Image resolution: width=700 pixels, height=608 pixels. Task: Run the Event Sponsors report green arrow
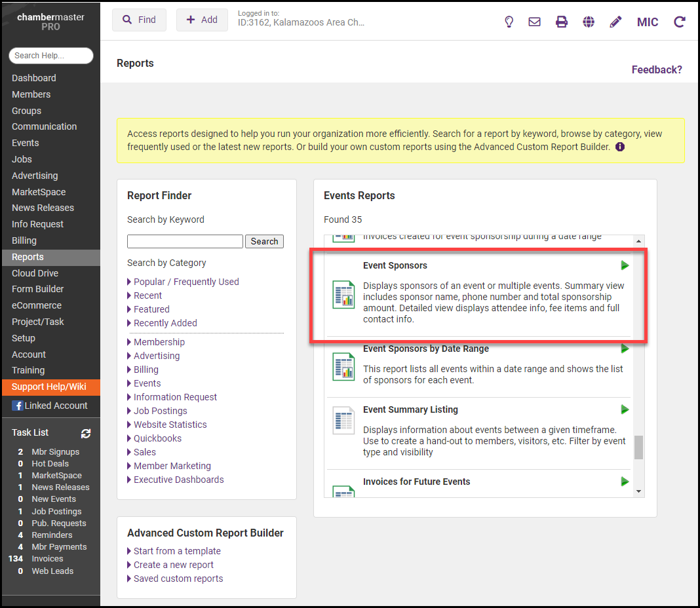[x=625, y=265]
